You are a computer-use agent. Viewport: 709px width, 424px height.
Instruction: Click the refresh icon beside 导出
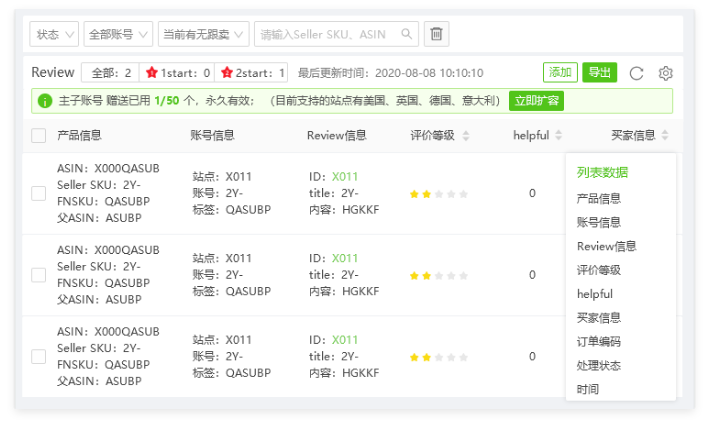[x=636, y=73]
